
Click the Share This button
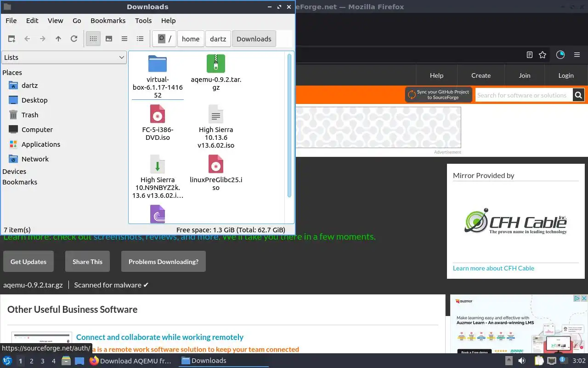(x=87, y=262)
